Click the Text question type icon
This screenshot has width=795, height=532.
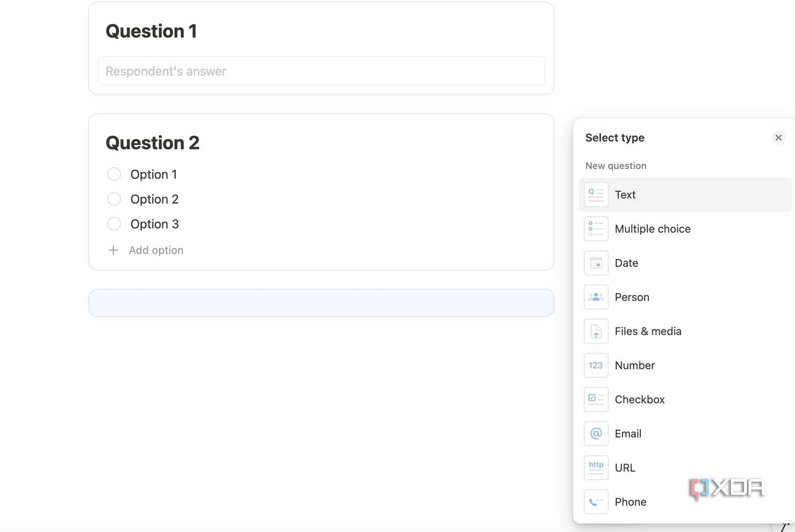pos(596,195)
